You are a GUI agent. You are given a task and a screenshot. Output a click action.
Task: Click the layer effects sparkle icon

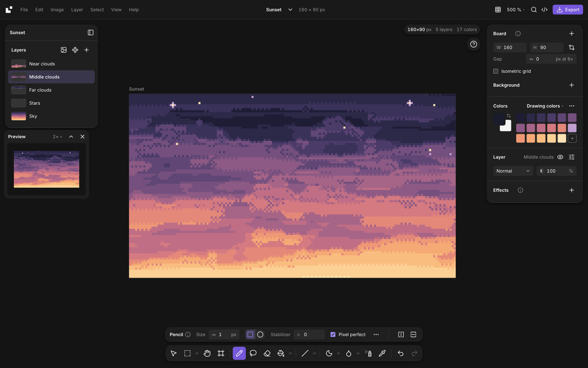75,50
